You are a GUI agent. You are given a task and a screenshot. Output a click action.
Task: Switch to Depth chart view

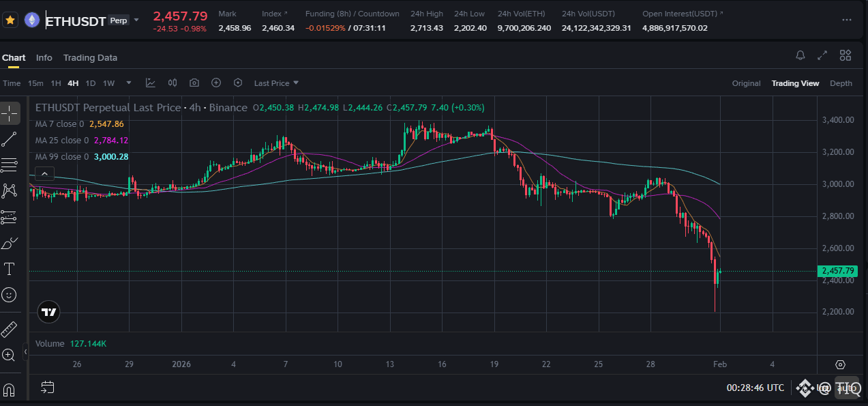tap(841, 83)
